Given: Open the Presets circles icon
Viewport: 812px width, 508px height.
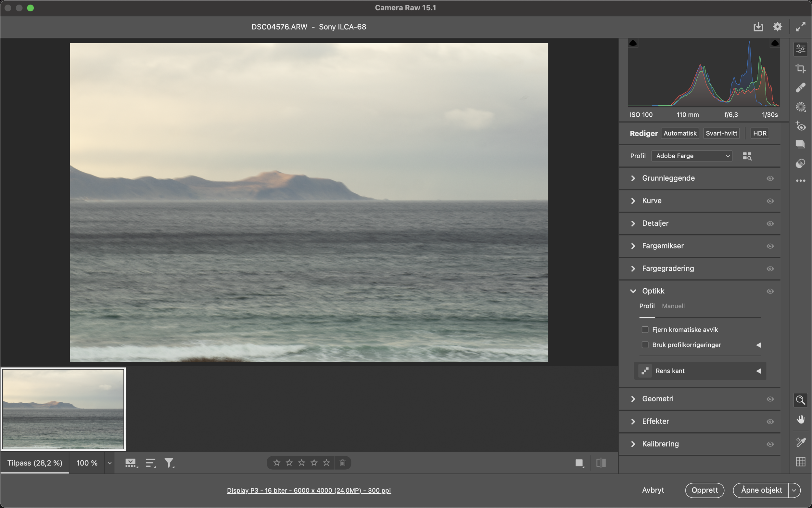Looking at the screenshot, I should [x=801, y=163].
